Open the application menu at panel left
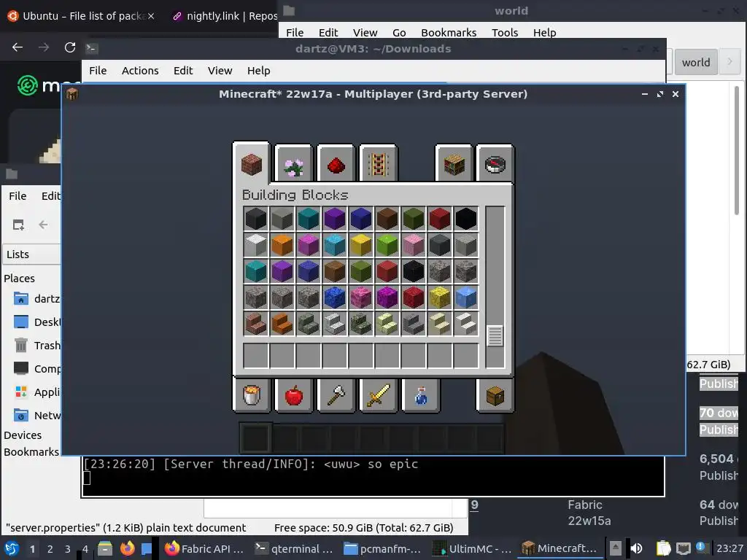Viewport: 747px width, 560px height. (12, 548)
